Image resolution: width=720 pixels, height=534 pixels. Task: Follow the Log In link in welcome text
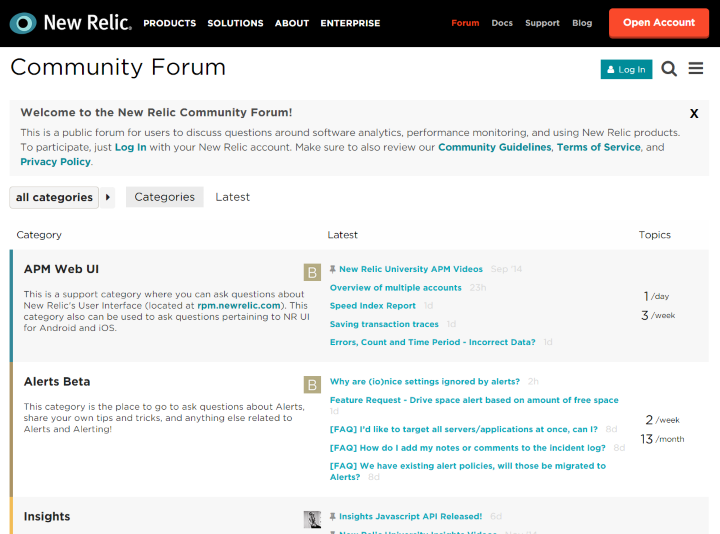130,147
